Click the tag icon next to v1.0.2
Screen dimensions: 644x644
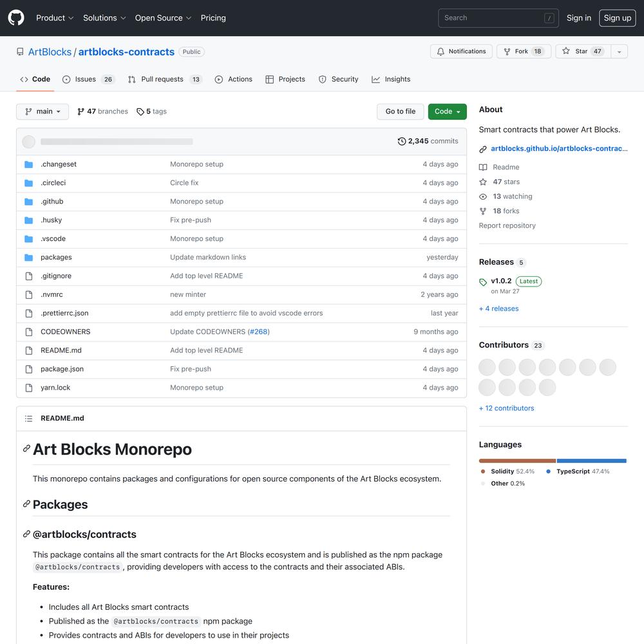pos(483,282)
